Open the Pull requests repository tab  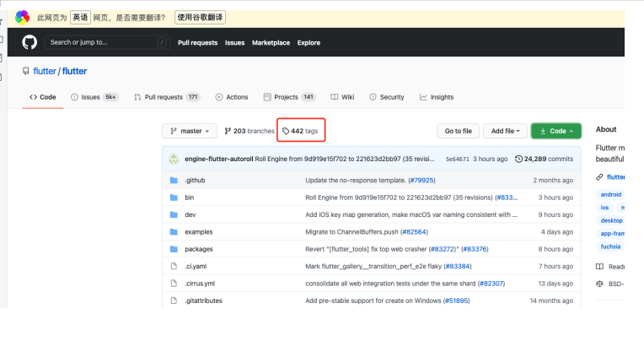tap(167, 97)
